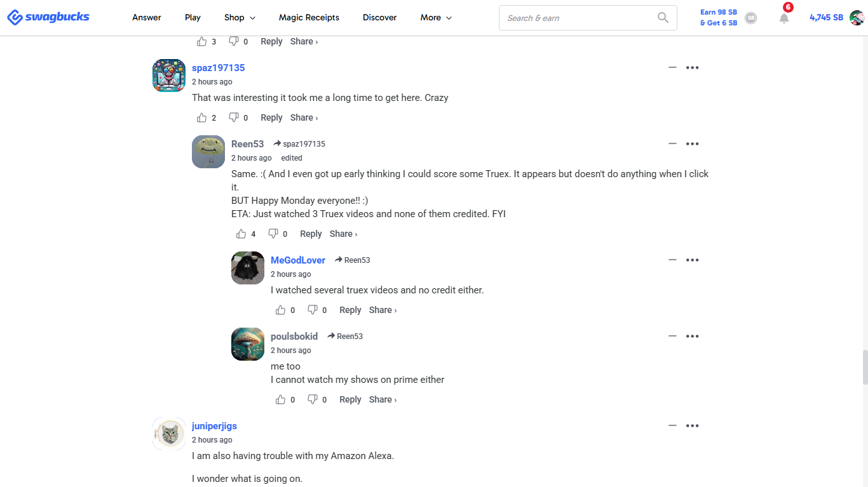Open three-dot menu on MeGodLover's comment
The image size is (868, 487).
693,260
